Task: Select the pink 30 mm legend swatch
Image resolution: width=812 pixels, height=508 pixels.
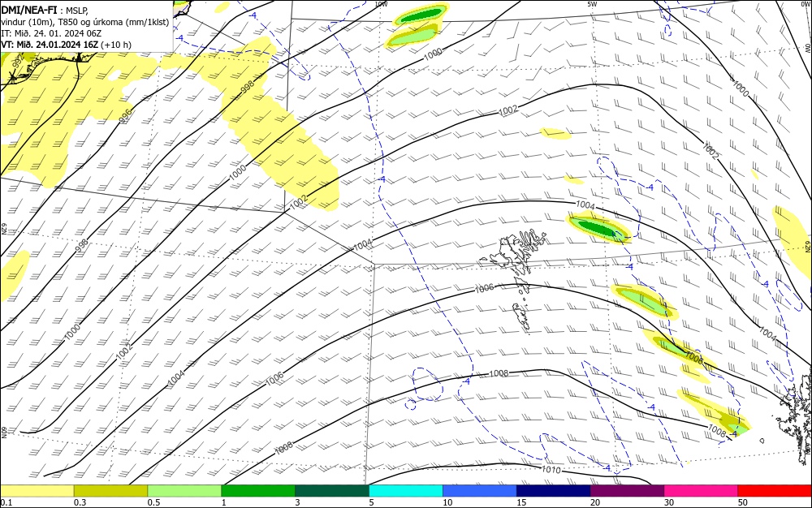Action: click(x=701, y=491)
